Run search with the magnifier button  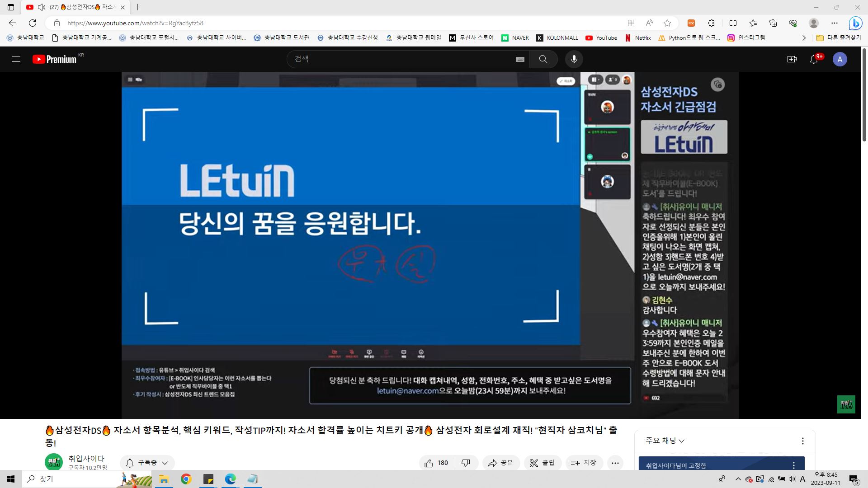coord(543,59)
